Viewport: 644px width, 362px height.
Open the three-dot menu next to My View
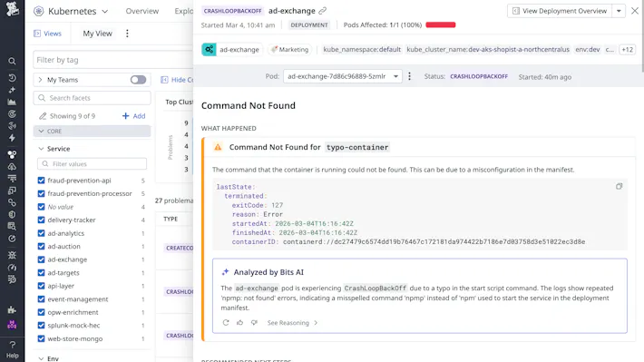coord(127,34)
